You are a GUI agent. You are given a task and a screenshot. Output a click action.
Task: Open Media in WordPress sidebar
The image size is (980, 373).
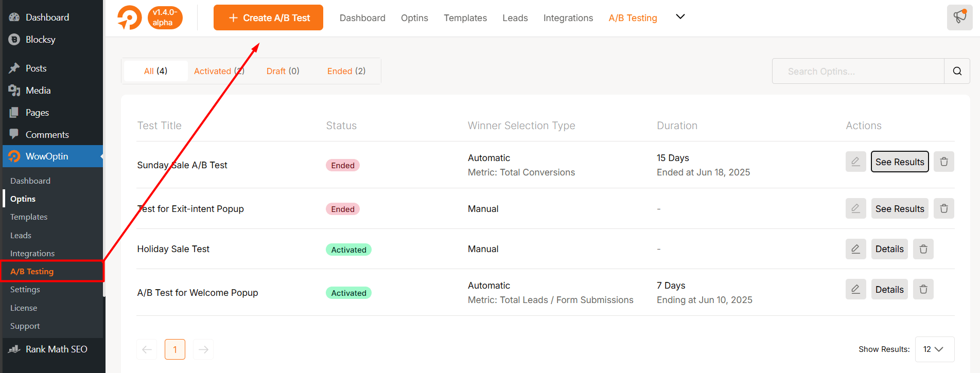(38, 90)
